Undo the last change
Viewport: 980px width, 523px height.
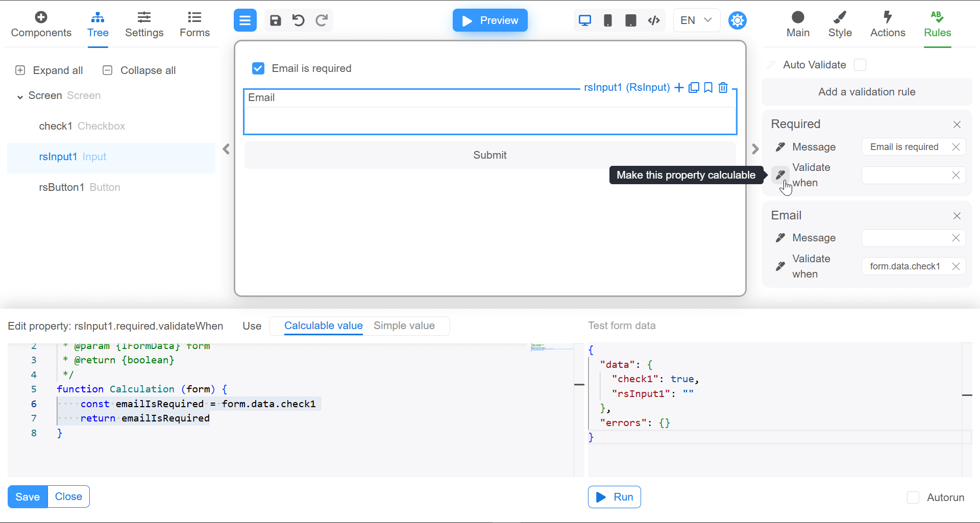(x=299, y=20)
